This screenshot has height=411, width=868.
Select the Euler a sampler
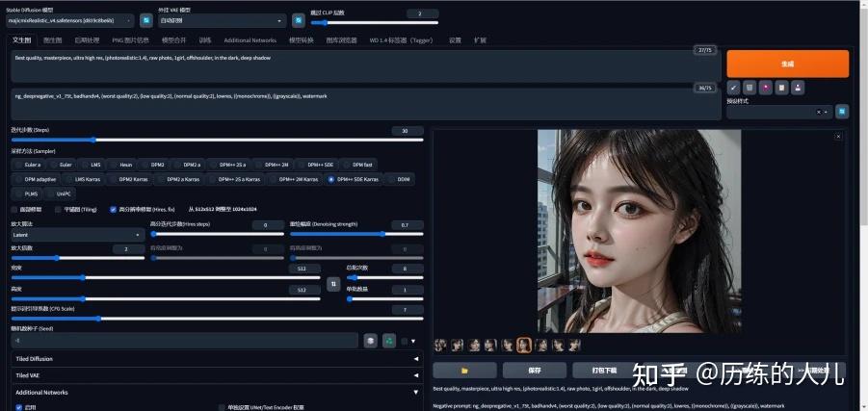pyautogui.click(x=28, y=165)
